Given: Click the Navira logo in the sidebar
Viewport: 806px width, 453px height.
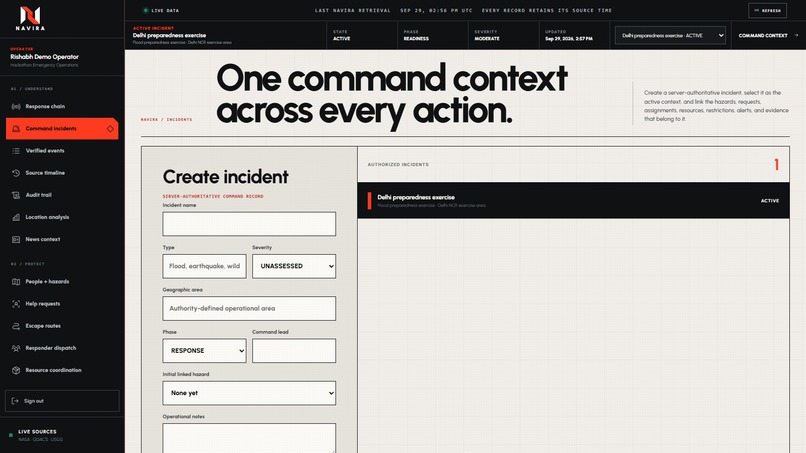Looking at the screenshot, I should 30,19.
